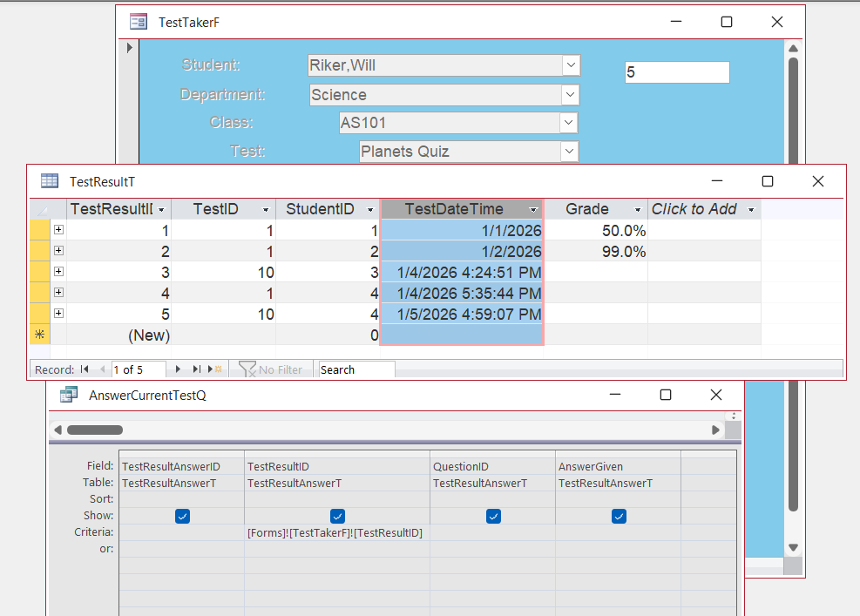Screen dimensions: 860x616
Task: Click the select-all corner of datasheet
Action: 40,209
